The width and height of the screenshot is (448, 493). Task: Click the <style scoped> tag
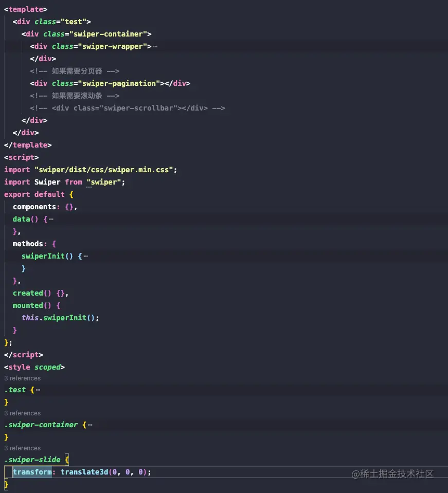tap(34, 367)
